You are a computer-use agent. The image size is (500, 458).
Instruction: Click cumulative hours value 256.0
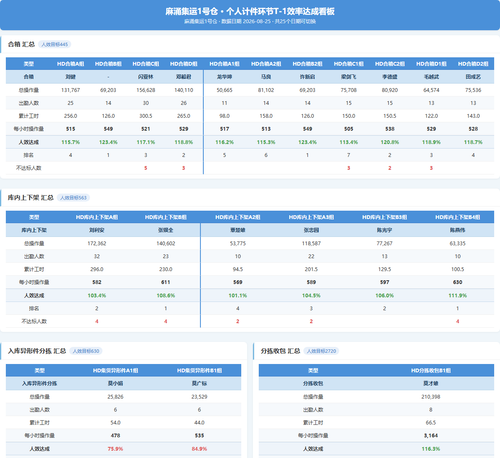pyautogui.click(x=70, y=116)
